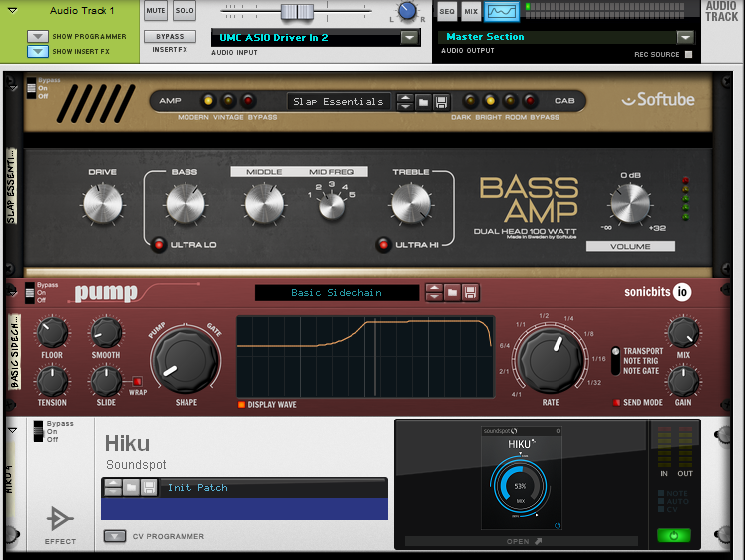Click the Bass Amp Volume knob
745x560 pixels.
tap(630, 204)
